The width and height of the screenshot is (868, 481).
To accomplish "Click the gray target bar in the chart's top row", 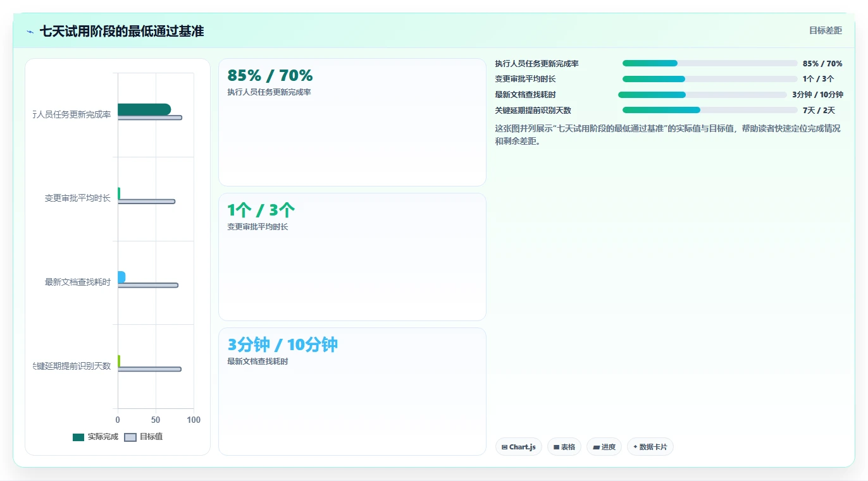I will (x=150, y=118).
